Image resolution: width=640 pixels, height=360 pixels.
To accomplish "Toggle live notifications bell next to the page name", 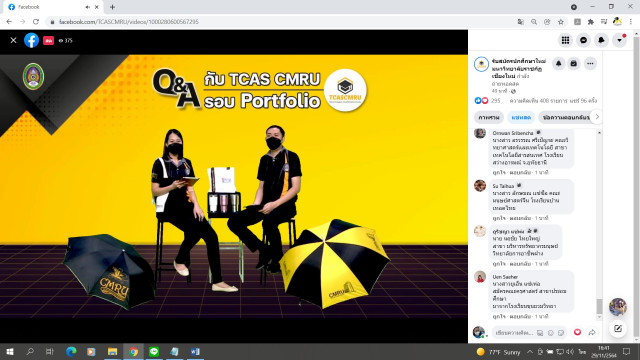I will 558,63.
